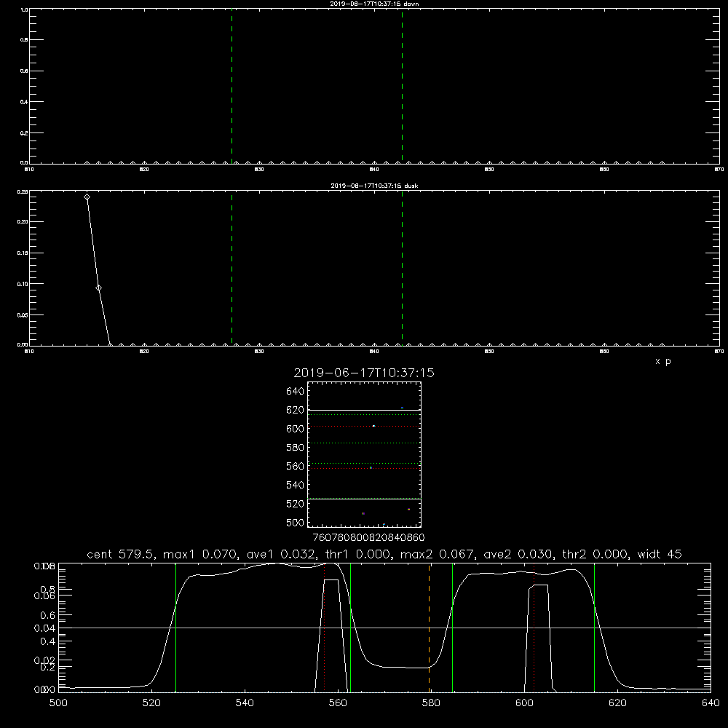The image size is (728, 728).
Task: Click the green dashed line near 842 in dusk plot
Action: [402, 268]
